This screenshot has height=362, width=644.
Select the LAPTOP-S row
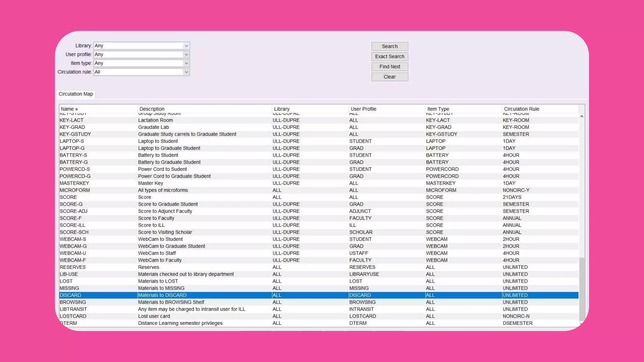point(72,141)
